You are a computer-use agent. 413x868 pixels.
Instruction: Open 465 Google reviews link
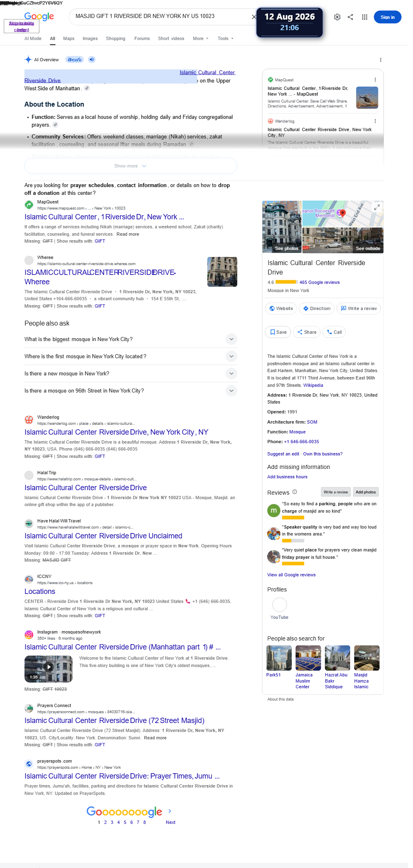[x=320, y=282]
